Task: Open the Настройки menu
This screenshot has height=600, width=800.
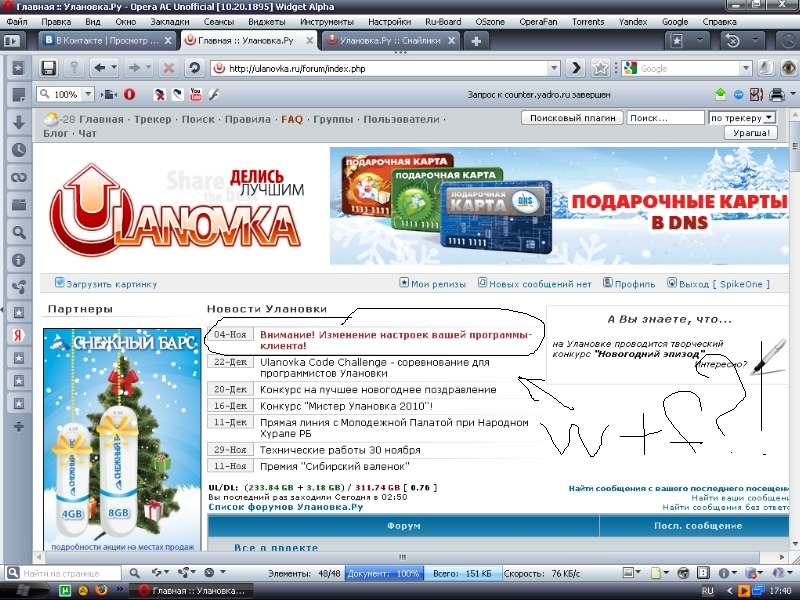Action: pos(389,22)
